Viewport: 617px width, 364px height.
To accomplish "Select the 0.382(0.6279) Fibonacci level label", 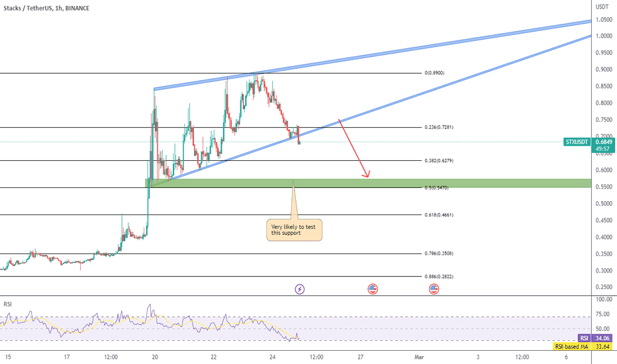I will 439,161.
